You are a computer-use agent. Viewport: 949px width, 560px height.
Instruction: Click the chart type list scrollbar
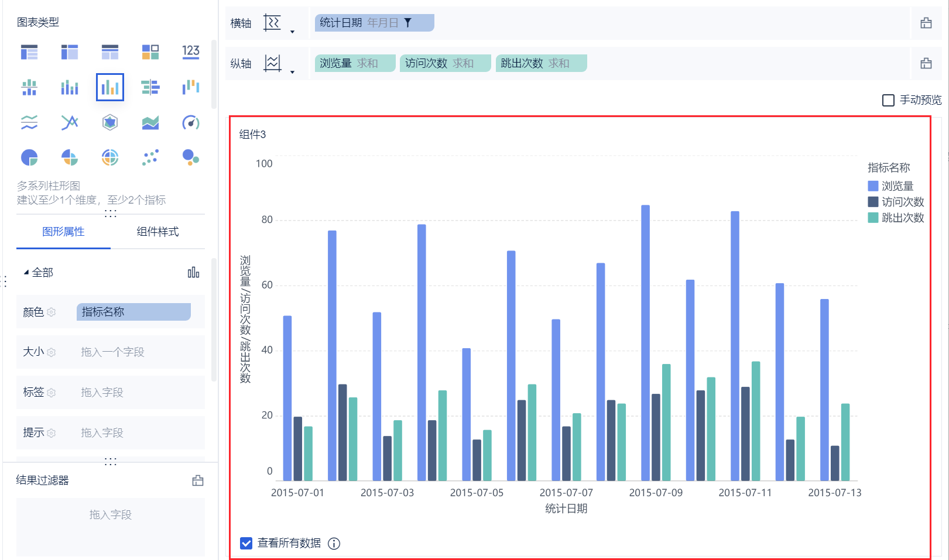[x=214, y=74]
